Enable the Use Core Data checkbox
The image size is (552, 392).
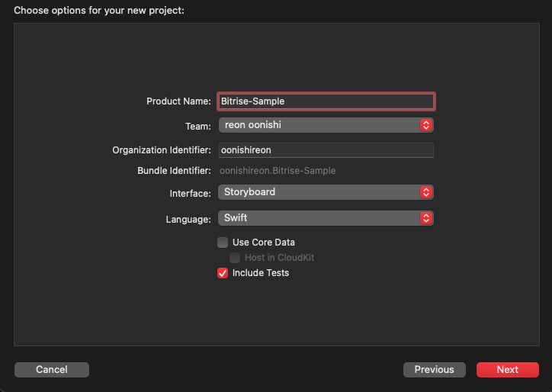223,243
